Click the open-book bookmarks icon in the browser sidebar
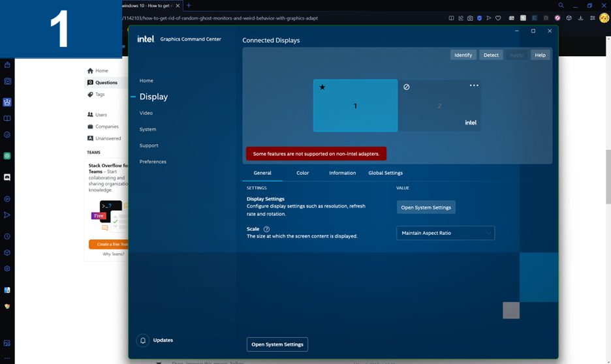The width and height of the screenshot is (611, 364). pyautogui.click(x=7, y=119)
